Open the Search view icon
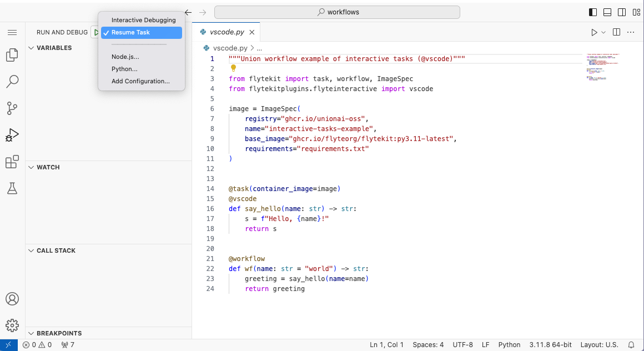Screen dimensions: 644x351 point(12,82)
